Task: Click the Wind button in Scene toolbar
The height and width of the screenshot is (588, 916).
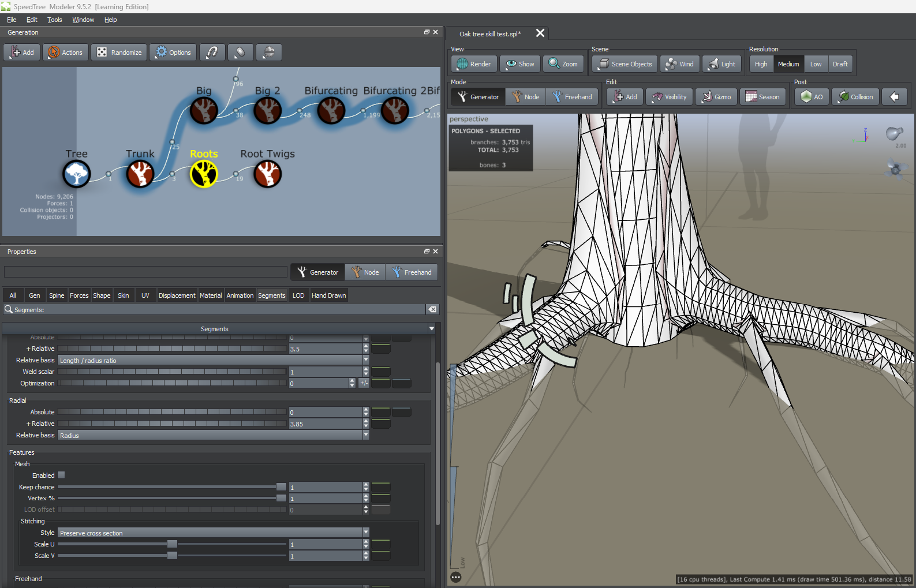Action: pos(680,64)
